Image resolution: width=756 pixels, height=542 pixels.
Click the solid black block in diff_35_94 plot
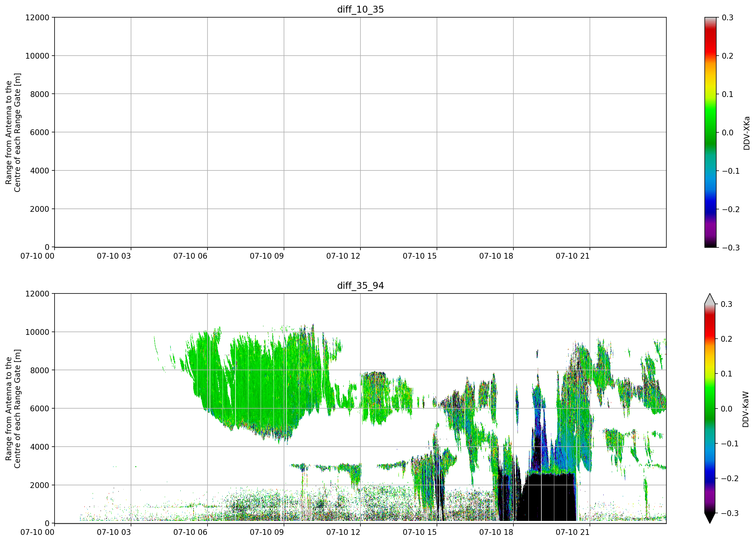click(x=547, y=497)
